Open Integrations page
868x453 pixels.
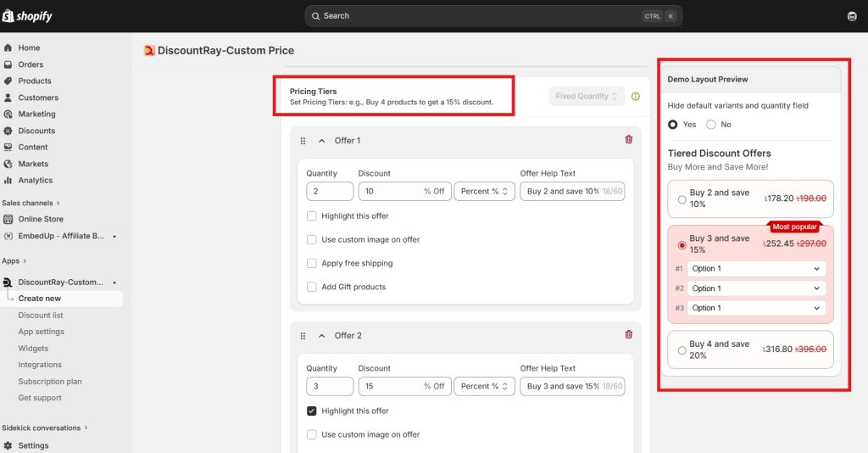coord(40,365)
